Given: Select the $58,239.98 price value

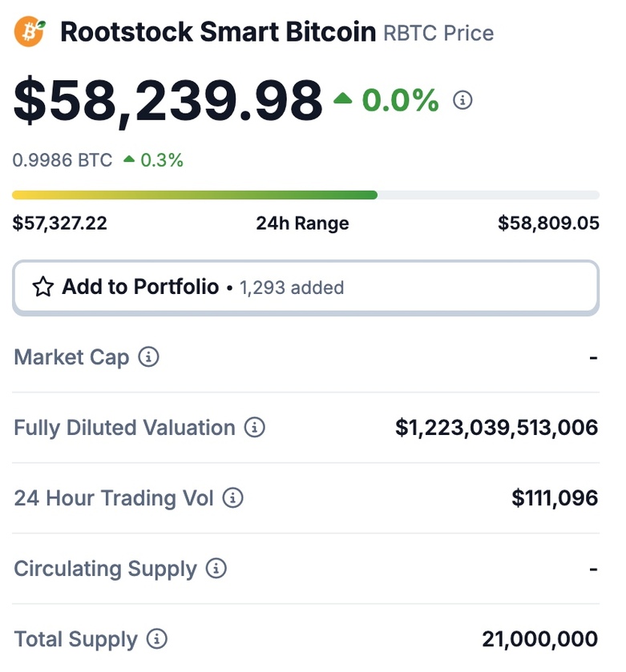Looking at the screenshot, I should [168, 102].
